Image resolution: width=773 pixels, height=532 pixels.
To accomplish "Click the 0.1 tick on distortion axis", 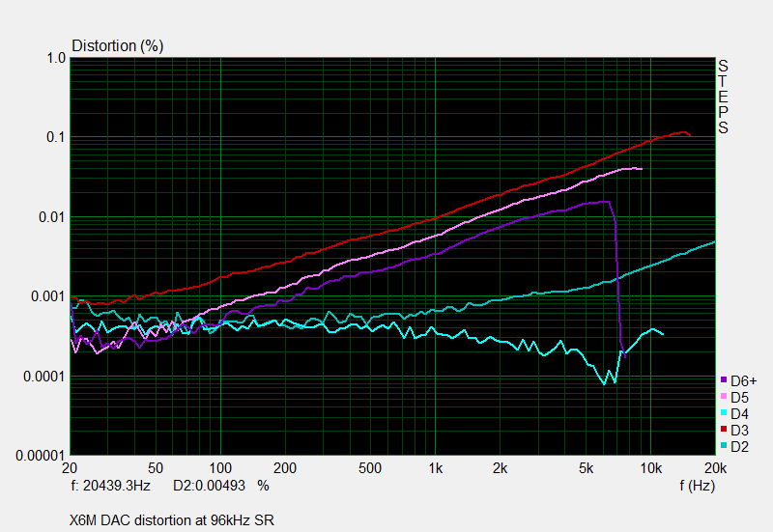I will 56,137.
